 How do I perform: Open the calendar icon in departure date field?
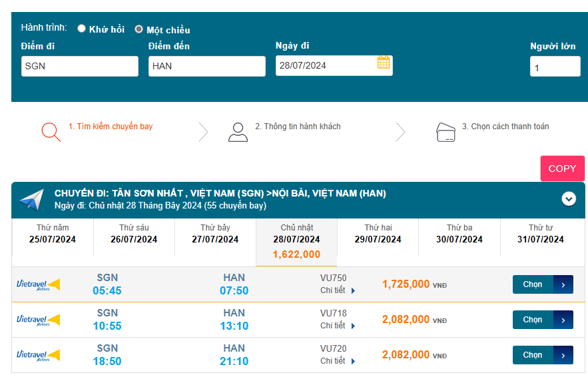pyautogui.click(x=384, y=63)
